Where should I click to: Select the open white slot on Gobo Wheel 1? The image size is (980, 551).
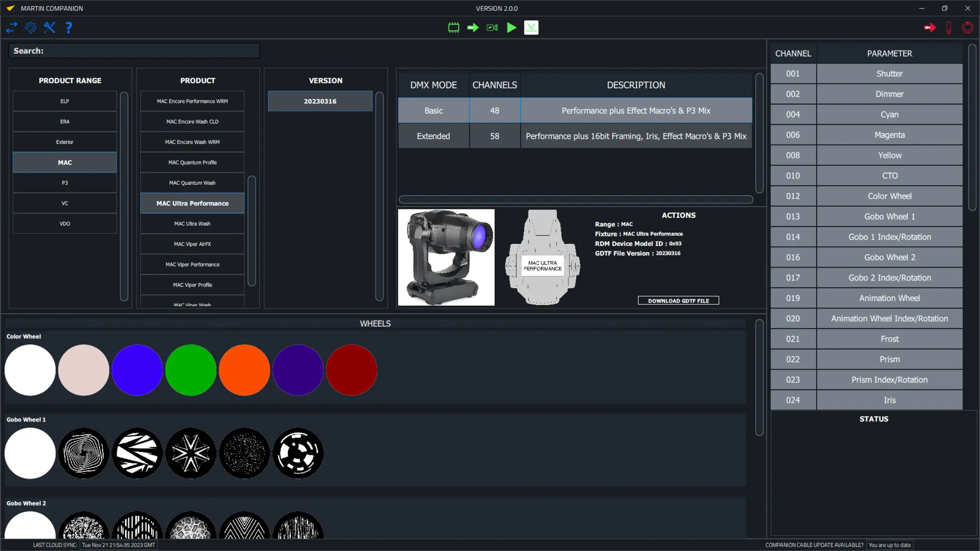click(x=30, y=453)
